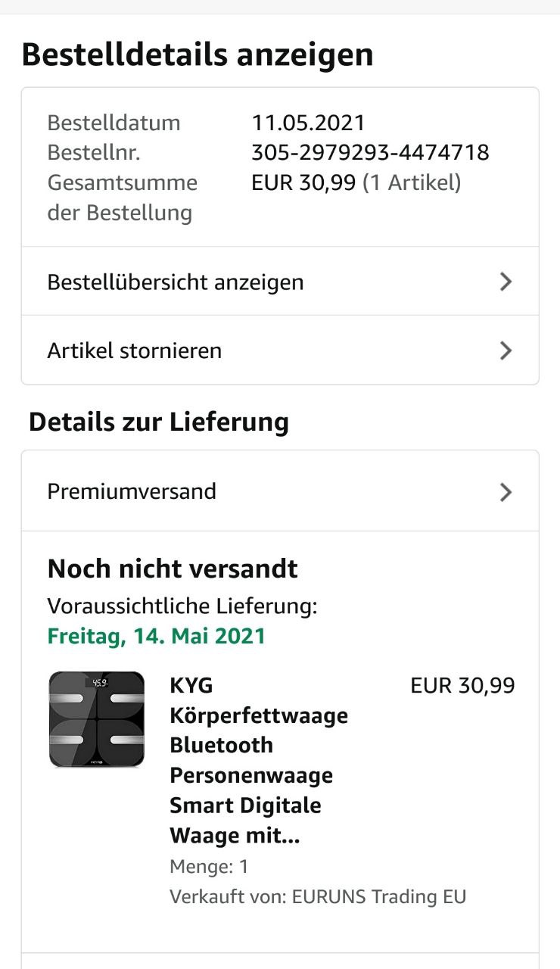Screen dimensions: 560x969
Task: Tap the Voraussichtliche Lieferung label
Action: 182,606
